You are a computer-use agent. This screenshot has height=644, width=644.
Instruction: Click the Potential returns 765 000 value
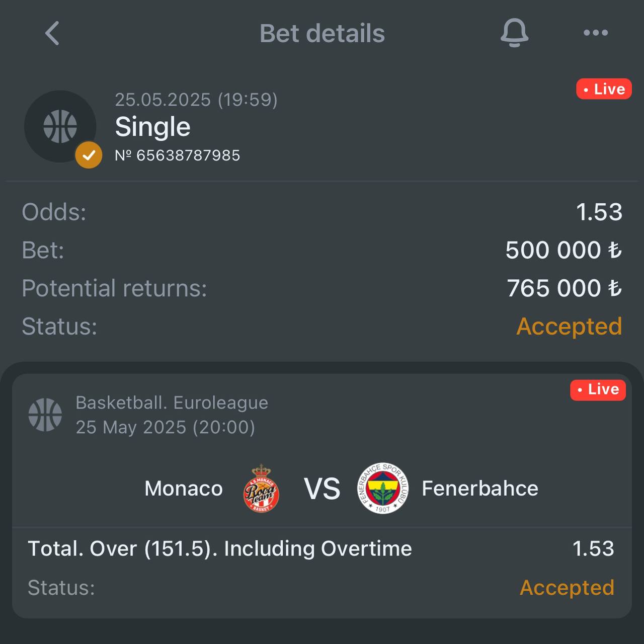click(565, 288)
